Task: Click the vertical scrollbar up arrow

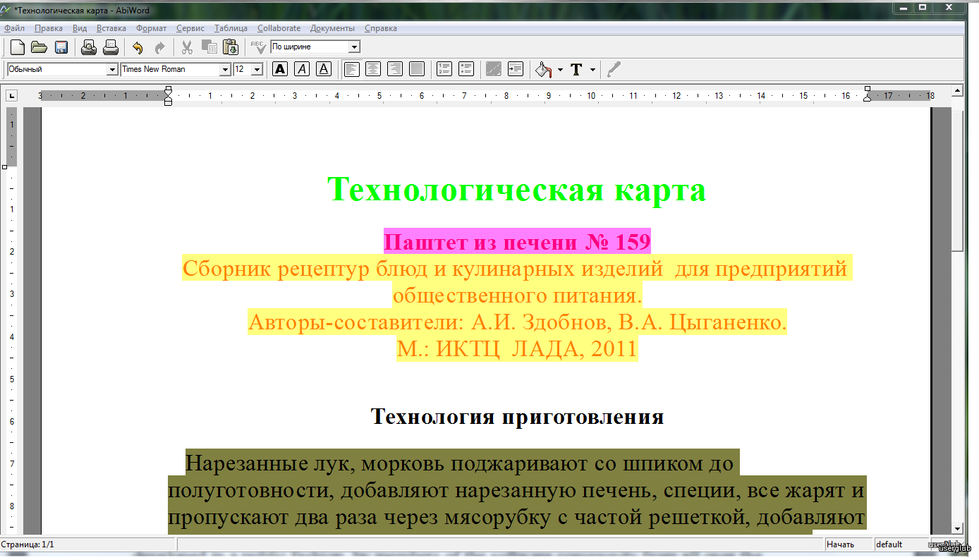Action: click(x=957, y=90)
